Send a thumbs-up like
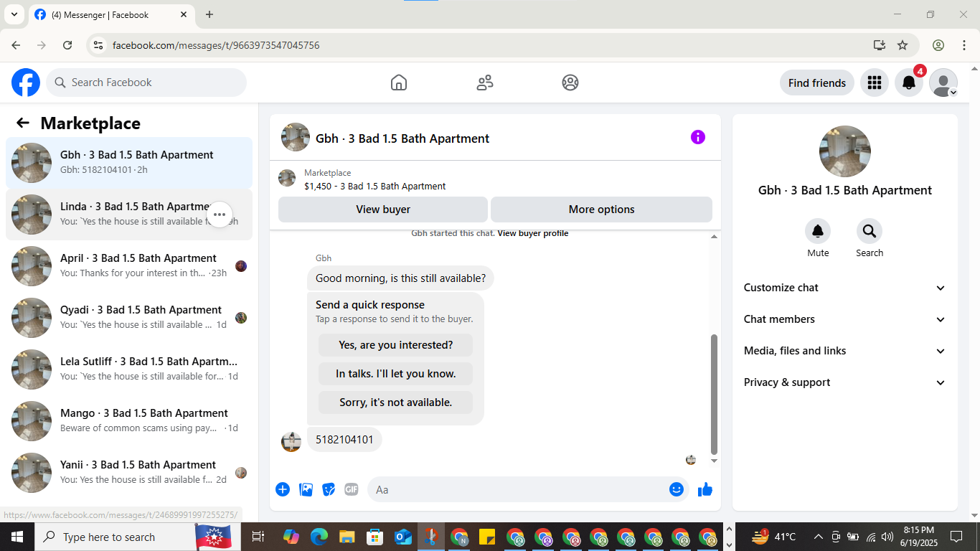Image resolution: width=980 pixels, height=551 pixels. (705, 489)
